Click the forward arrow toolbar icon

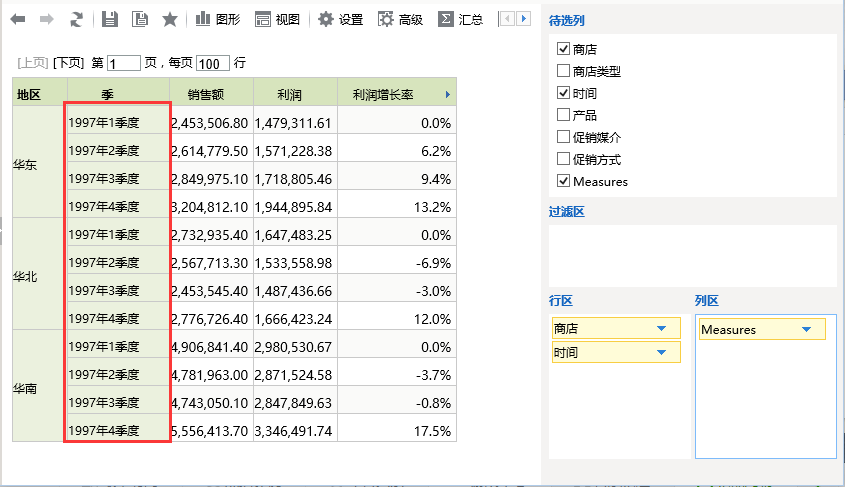click(47, 19)
